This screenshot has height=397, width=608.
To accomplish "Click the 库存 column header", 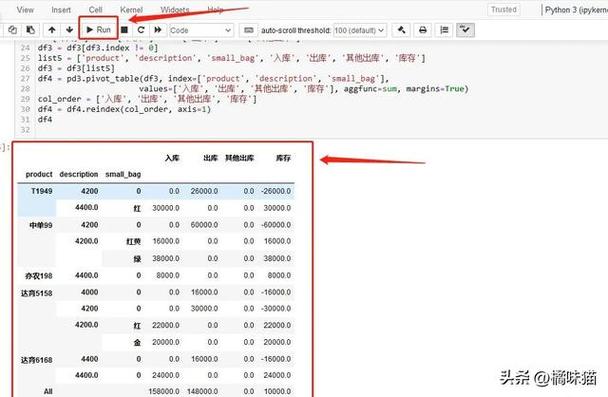I will 283,158.
